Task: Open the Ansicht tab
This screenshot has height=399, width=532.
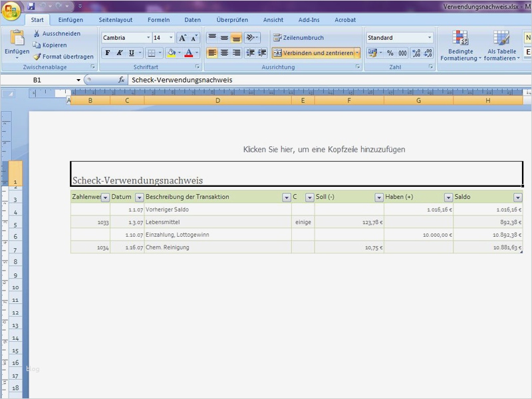Action: (x=273, y=20)
